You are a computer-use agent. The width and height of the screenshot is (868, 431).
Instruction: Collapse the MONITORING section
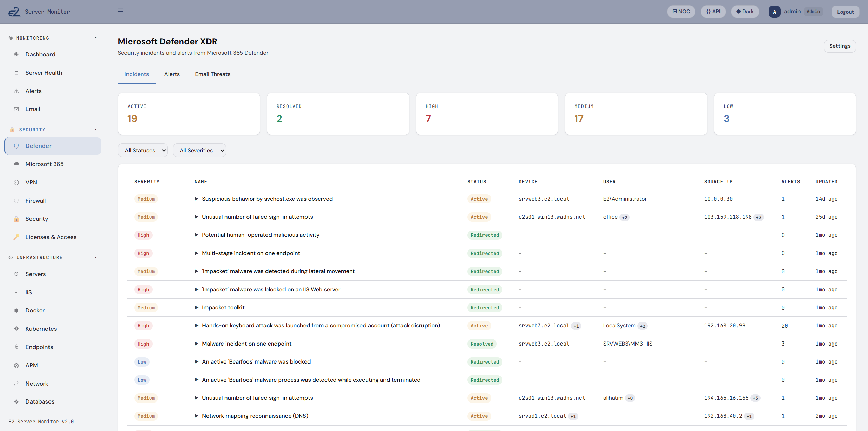96,38
